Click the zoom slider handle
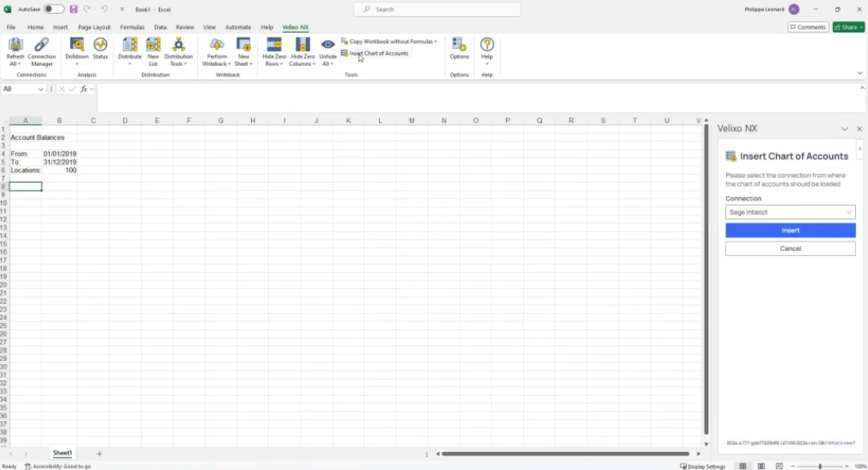868x470 pixels. pyautogui.click(x=820, y=467)
